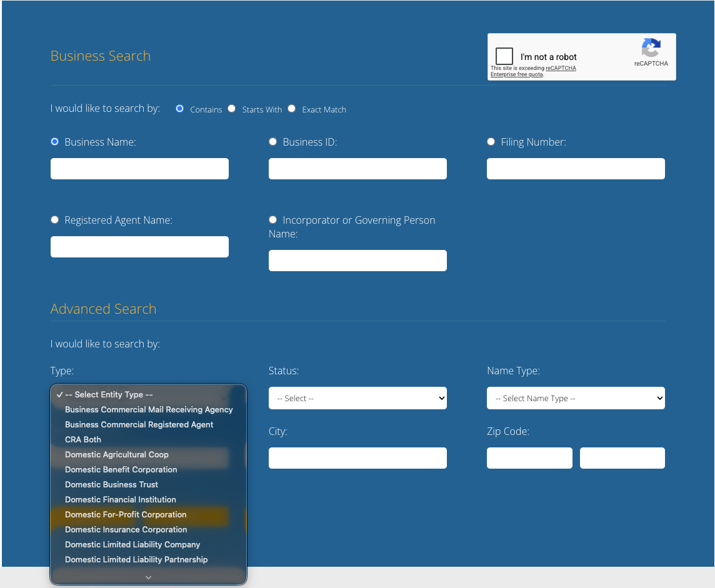This screenshot has height=588, width=715.
Task: Pick Domestic Limited Liability Partnership option
Action: [x=148, y=560]
